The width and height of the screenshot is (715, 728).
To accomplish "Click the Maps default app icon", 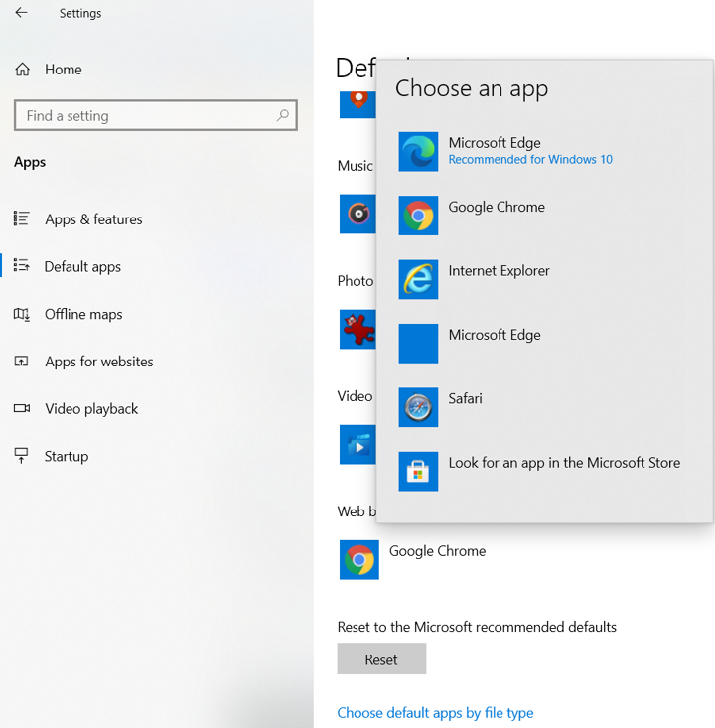I will 357,104.
